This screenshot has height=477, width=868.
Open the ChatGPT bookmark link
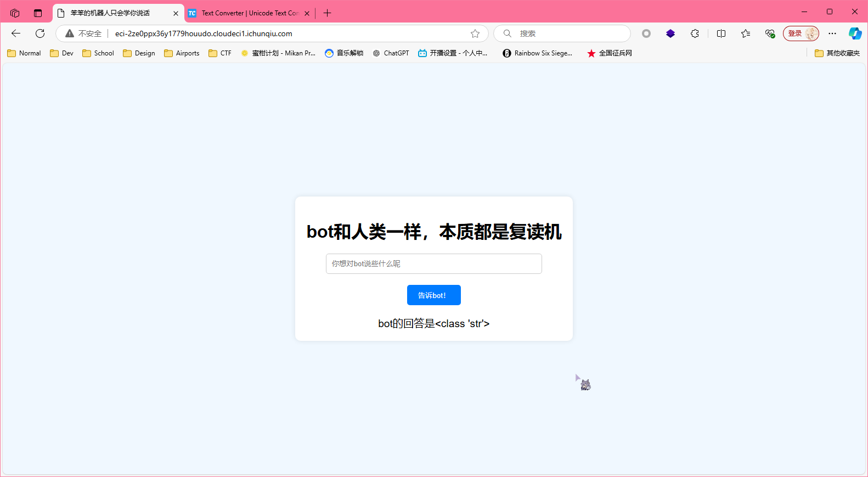click(391, 53)
